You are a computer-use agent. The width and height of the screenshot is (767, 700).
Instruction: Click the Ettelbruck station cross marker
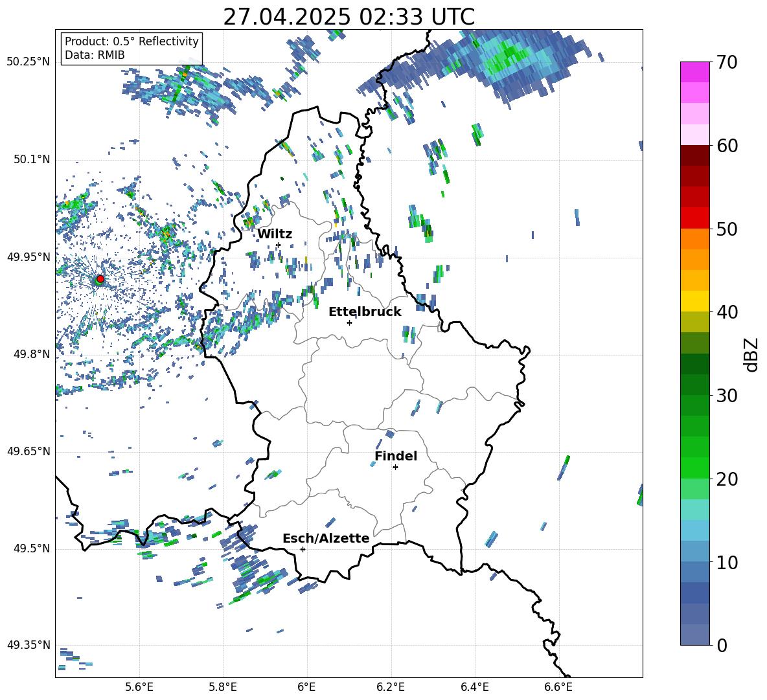coord(349,322)
